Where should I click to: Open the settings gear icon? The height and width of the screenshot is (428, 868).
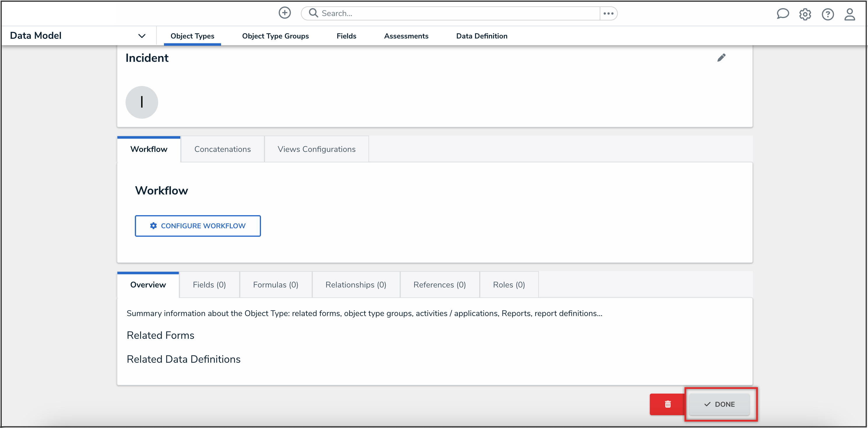click(x=805, y=14)
